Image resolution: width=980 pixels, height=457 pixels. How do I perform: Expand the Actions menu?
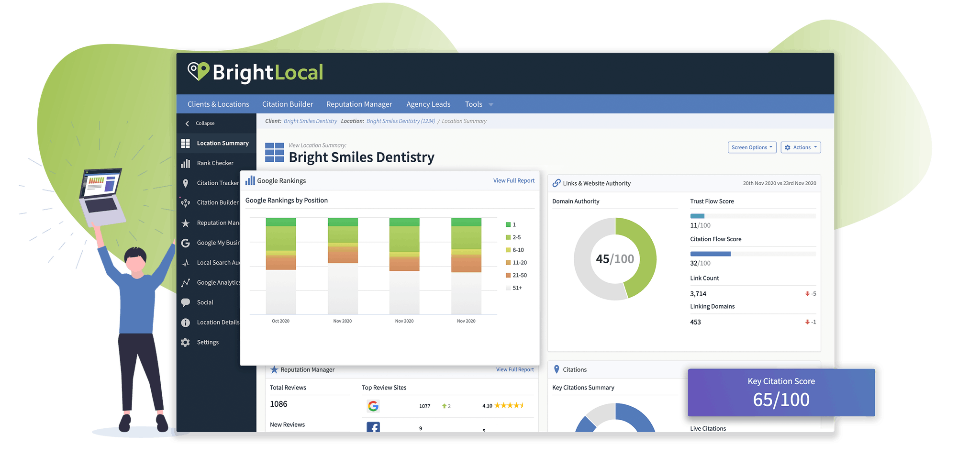point(801,147)
